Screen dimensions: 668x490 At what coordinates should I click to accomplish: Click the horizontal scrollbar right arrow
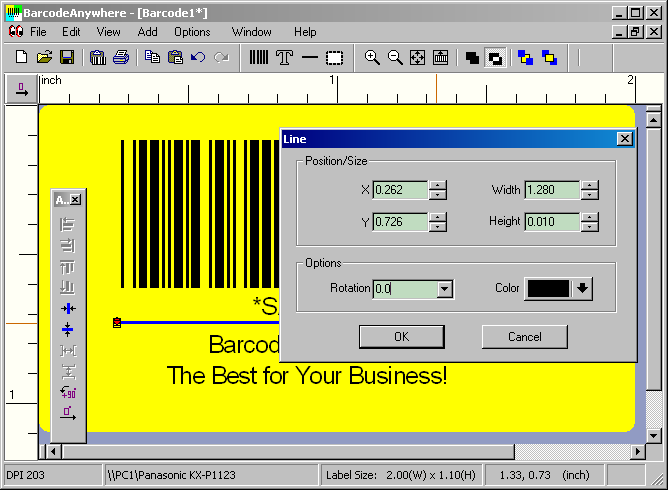(x=637, y=451)
